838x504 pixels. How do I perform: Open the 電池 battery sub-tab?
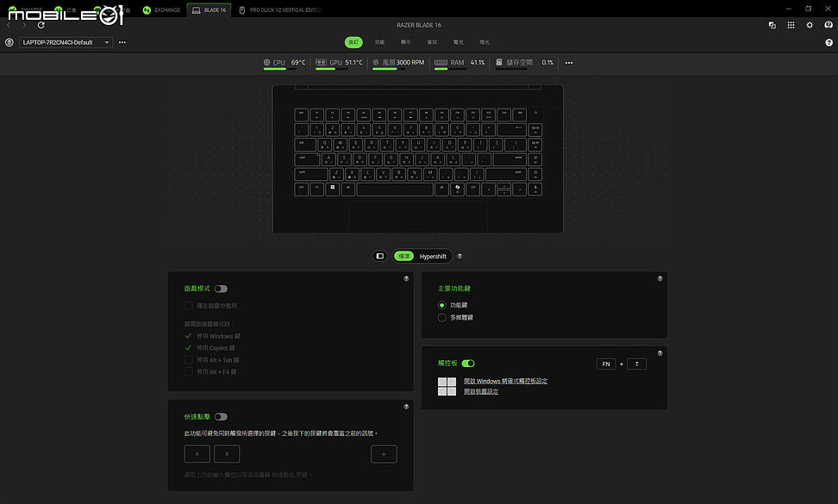(x=458, y=42)
